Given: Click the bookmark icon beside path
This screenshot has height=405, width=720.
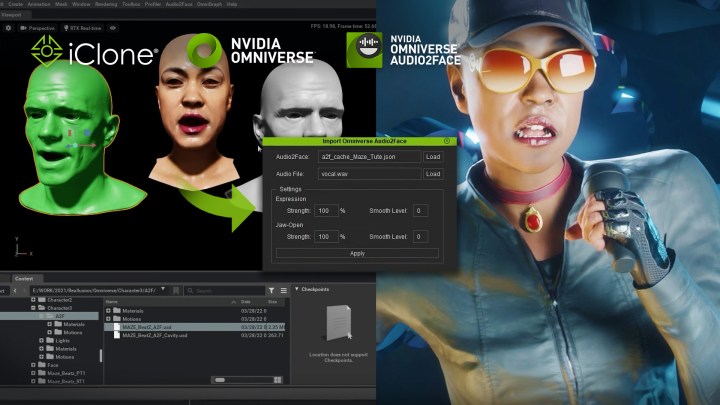Looking at the screenshot, I should 175,290.
